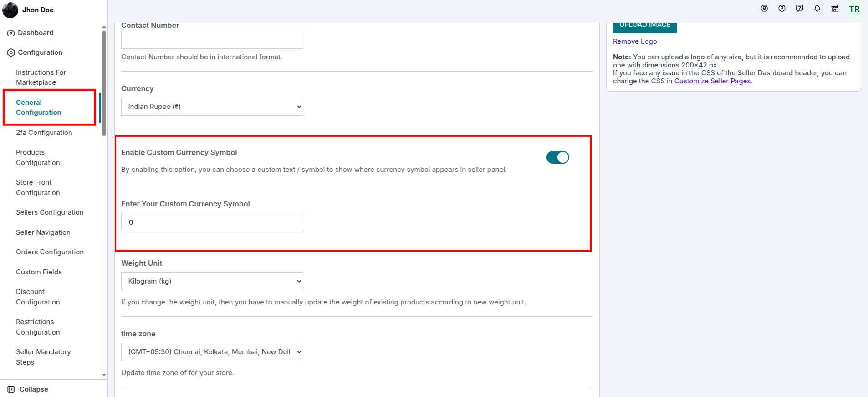Image resolution: width=868 pixels, height=397 pixels.
Task: Open the user account icon in header
Action: (764, 9)
